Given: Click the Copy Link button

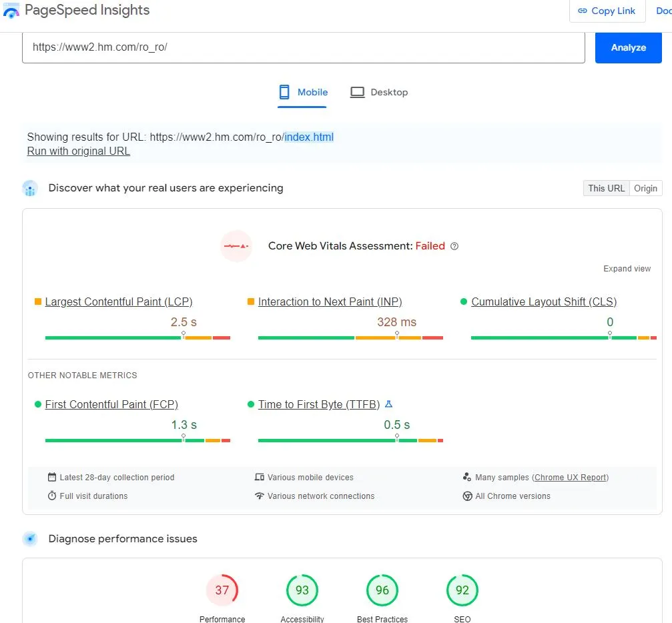Looking at the screenshot, I should pos(607,11).
